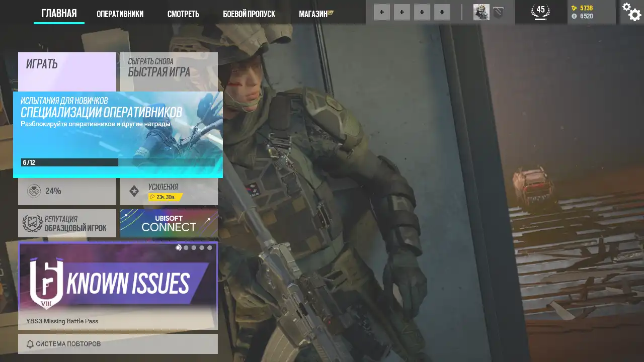Click the boosters diamond icon
The image size is (644, 362).
(134, 191)
